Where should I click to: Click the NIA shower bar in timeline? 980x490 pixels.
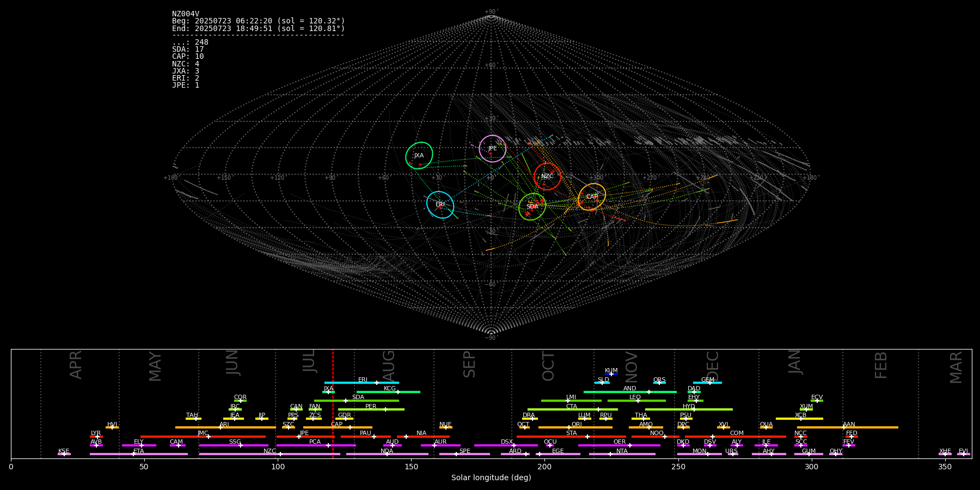click(423, 437)
